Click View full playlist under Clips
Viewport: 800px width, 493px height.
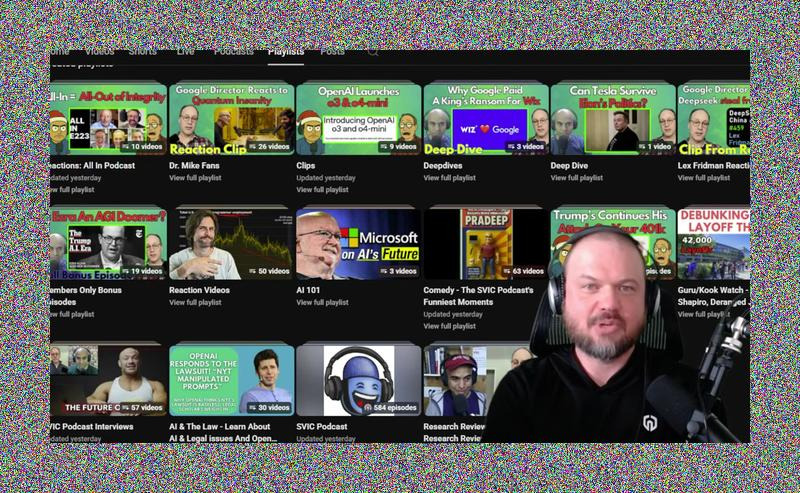tap(322, 189)
